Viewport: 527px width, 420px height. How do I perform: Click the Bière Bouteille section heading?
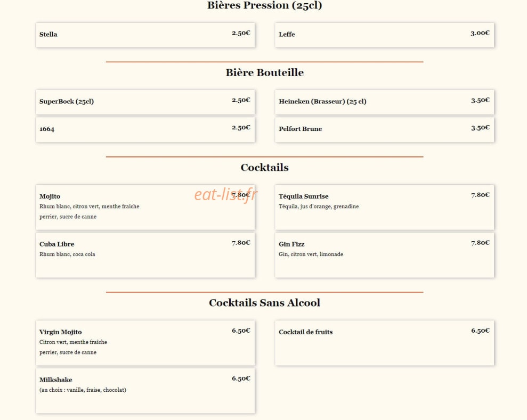coord(264,72)
